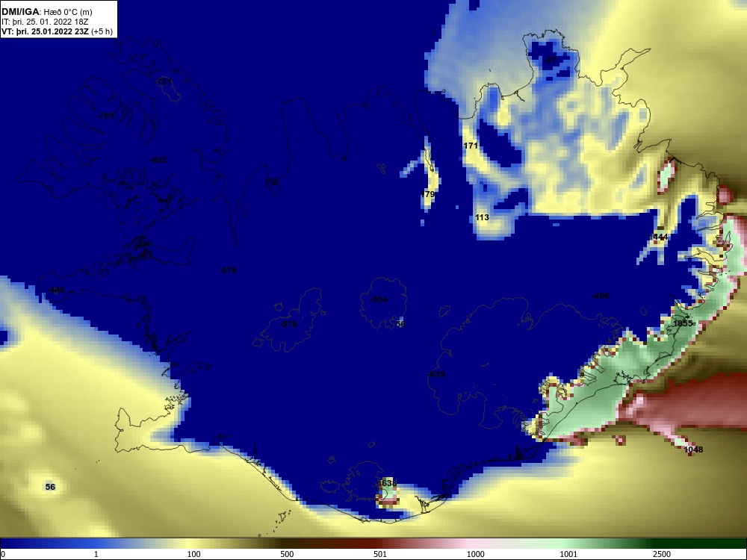
Task: Click the 501 label on the color scale
Action: point(379,554)
